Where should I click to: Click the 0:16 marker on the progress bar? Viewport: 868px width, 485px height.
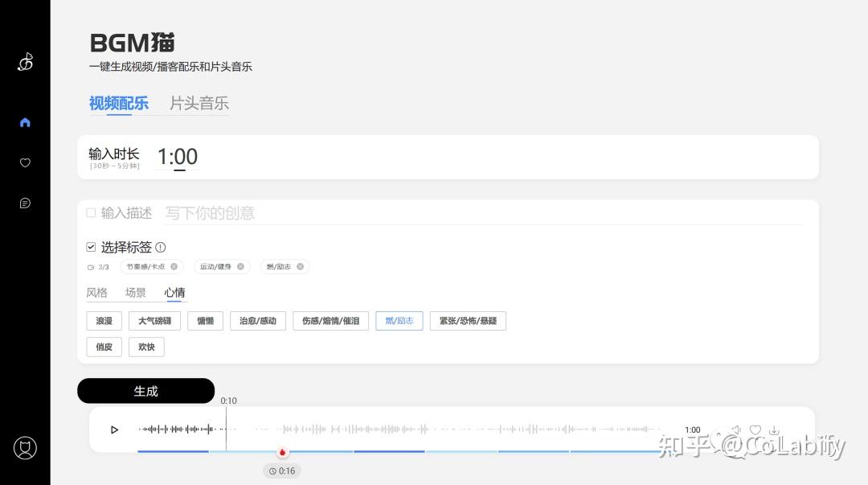282,451
